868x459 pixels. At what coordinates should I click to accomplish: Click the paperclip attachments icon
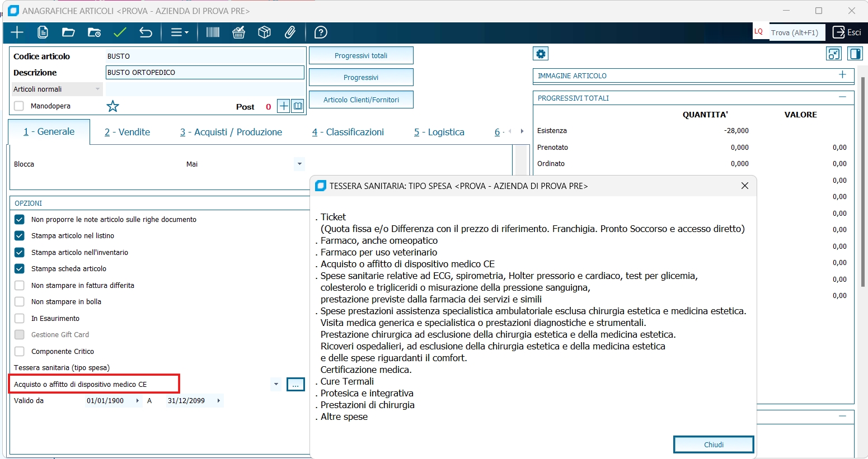click(290, 32)
